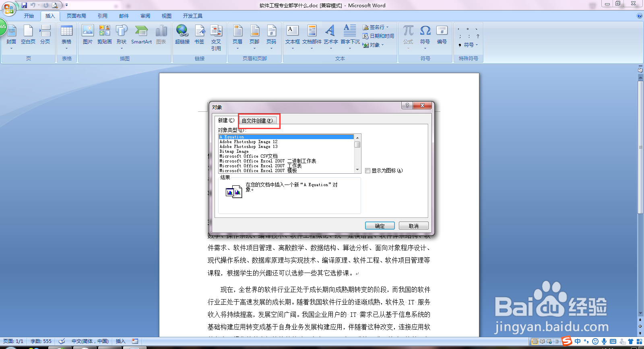
Task: Switch to Print Layout view in status bar
Action: 535,341
